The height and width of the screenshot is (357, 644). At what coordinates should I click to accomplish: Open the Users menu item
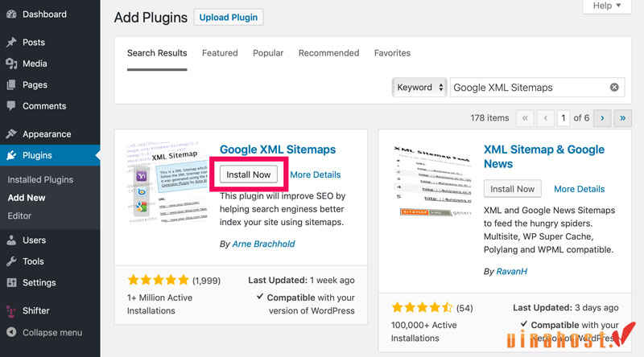click(50, 240)
